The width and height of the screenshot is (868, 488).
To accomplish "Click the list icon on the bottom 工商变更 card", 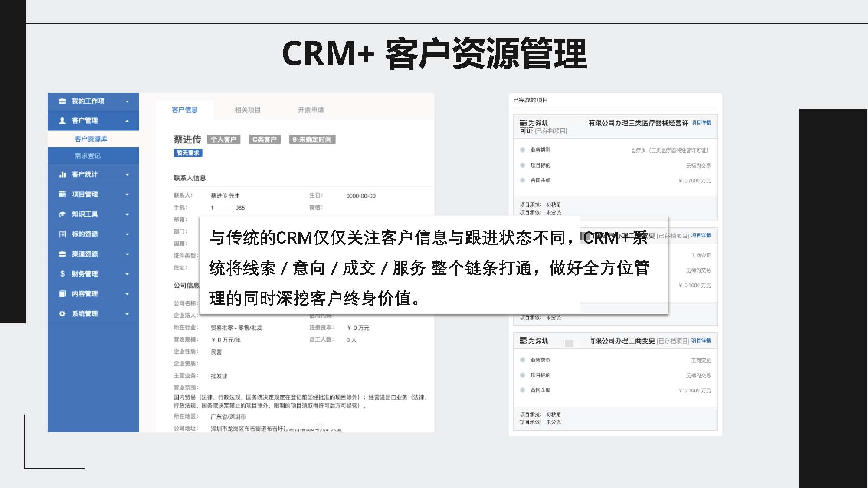I will pos(523,341).
